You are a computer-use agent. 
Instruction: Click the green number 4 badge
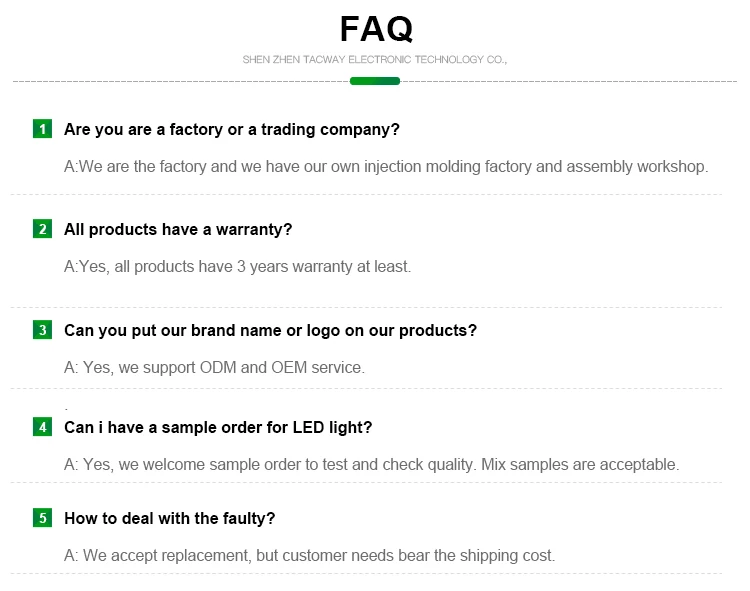tap(42, 427)
